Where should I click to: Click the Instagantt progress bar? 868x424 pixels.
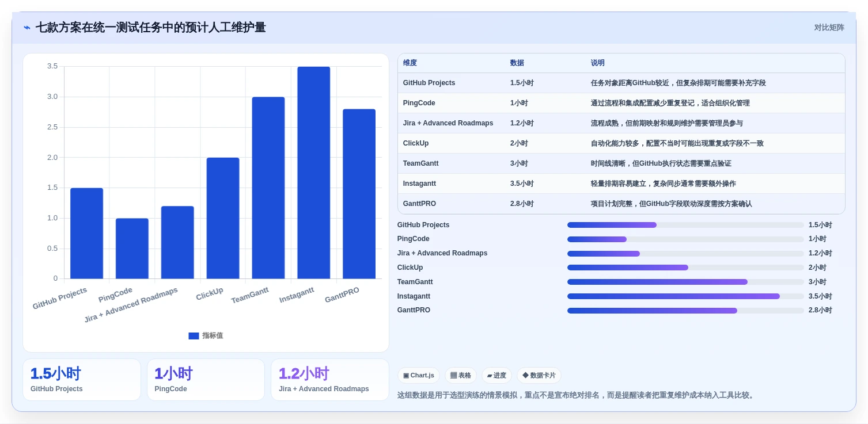click(x=685, y=296)
